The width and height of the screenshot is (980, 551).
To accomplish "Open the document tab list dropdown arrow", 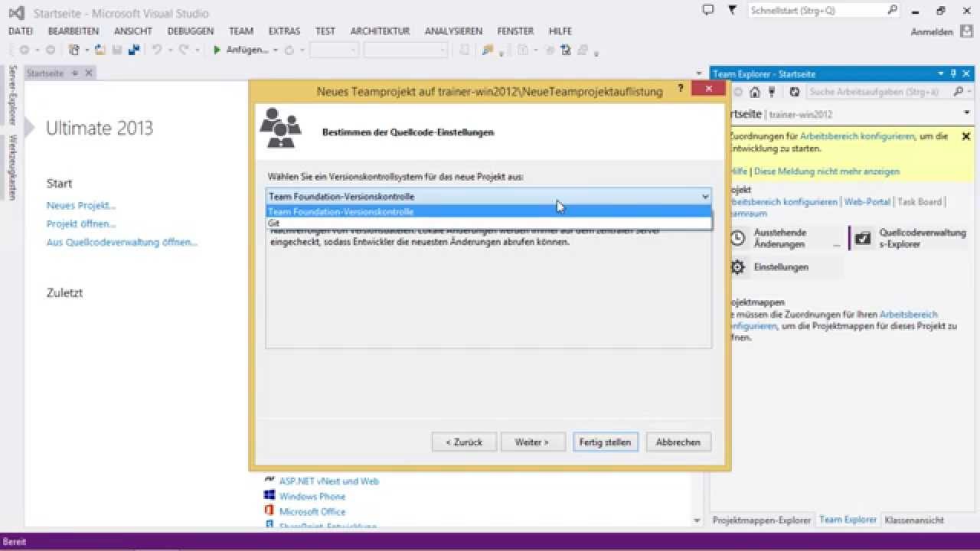I will (698, 73).
